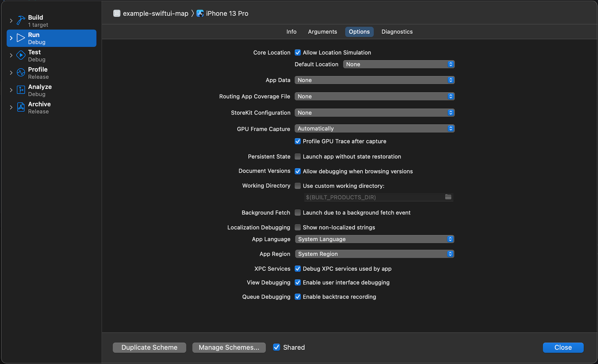Click the Analyze scheme icon
Viewport: 598px width, 364px height.
point(21,90)
